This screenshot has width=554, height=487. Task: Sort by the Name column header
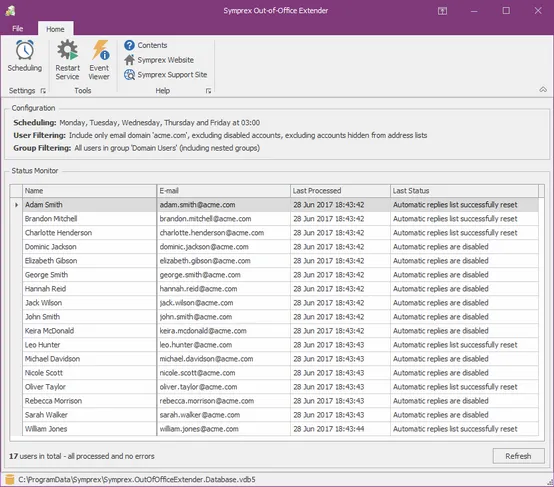tap(89, 191)
